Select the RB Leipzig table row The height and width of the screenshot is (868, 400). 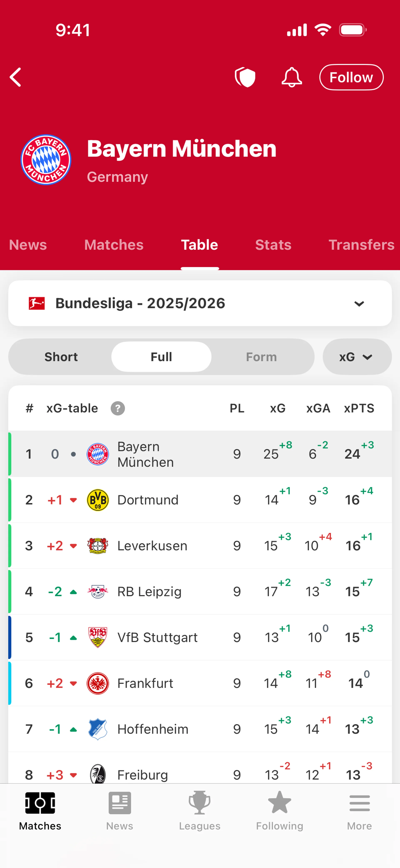pyautogui.click(x=200, y=592)
